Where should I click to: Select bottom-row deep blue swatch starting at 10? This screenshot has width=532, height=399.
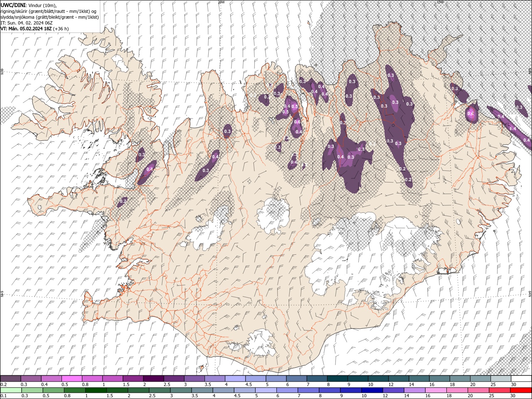(x=372, y=390)
